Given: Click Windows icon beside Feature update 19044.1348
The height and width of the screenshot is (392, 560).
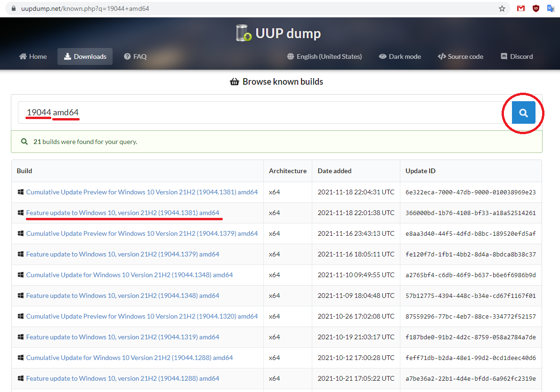Looking at the screenshot, I should (21, 296).
